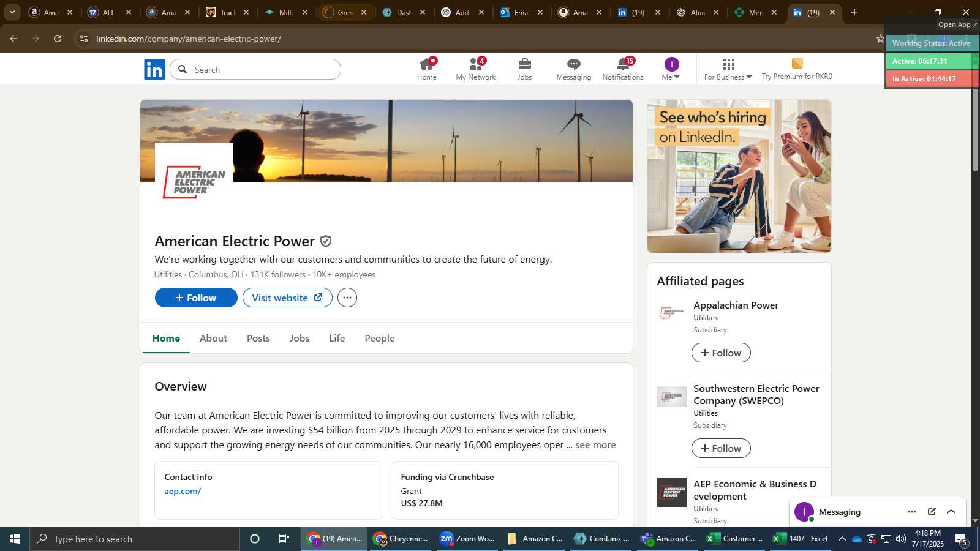Click the SWEPCO logo thumbnail
This screenshot has width=980, height=551.
tap(672, 397)
